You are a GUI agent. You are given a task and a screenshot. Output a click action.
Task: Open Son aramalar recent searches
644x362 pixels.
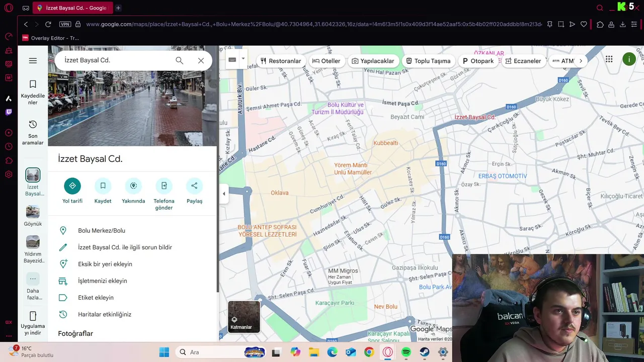click(33, 133)
